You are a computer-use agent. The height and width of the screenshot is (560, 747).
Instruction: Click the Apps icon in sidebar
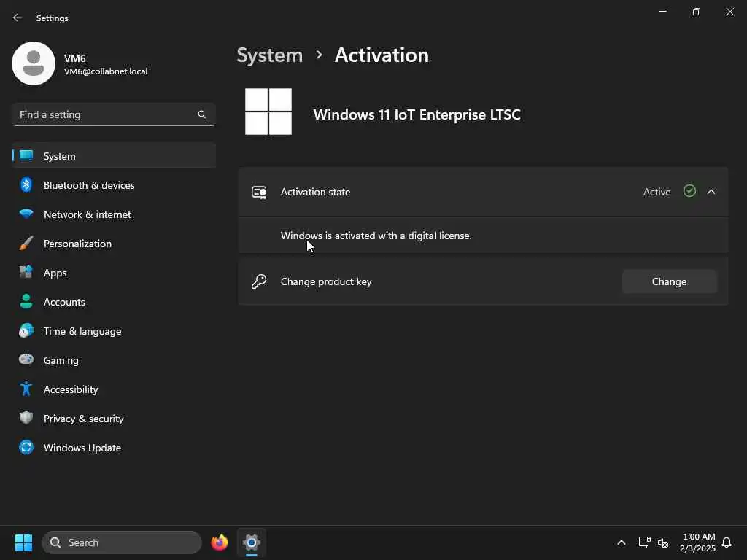click(x=27, y=273)
